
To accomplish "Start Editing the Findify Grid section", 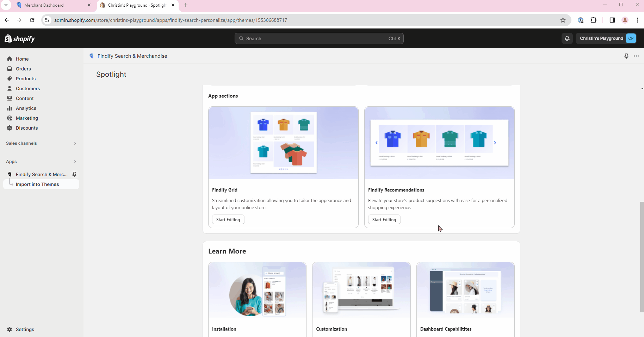I will (228, 220).
